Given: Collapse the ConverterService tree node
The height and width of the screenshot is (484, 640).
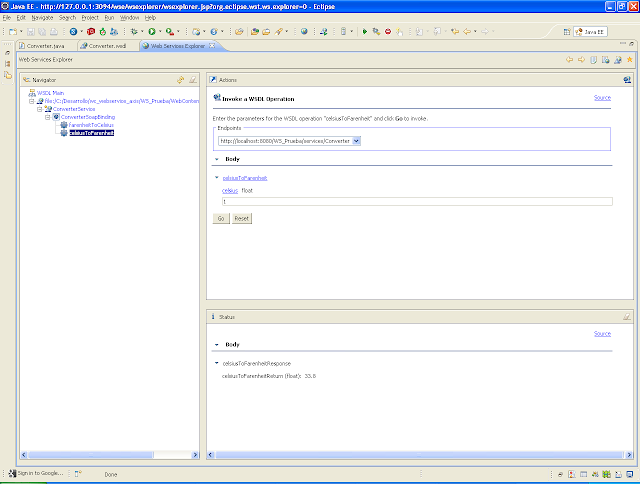Looking at the screenshot, I should point(40,109).
